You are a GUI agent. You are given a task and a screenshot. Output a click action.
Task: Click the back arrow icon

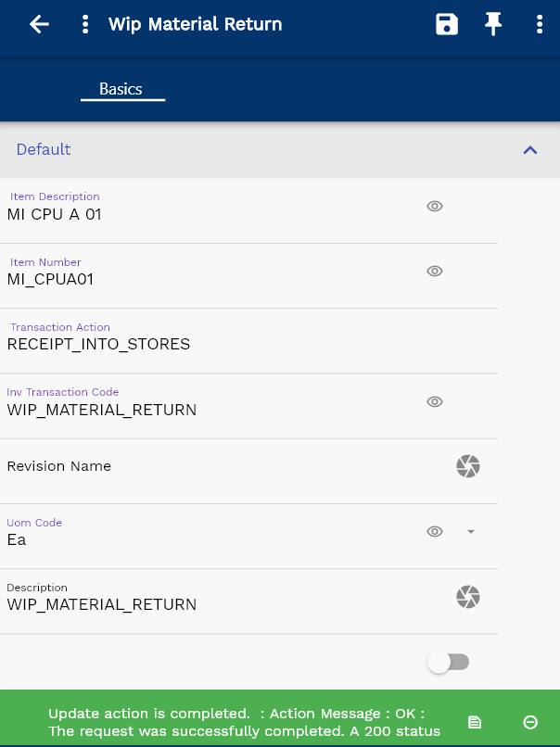(x=39, y=25)
